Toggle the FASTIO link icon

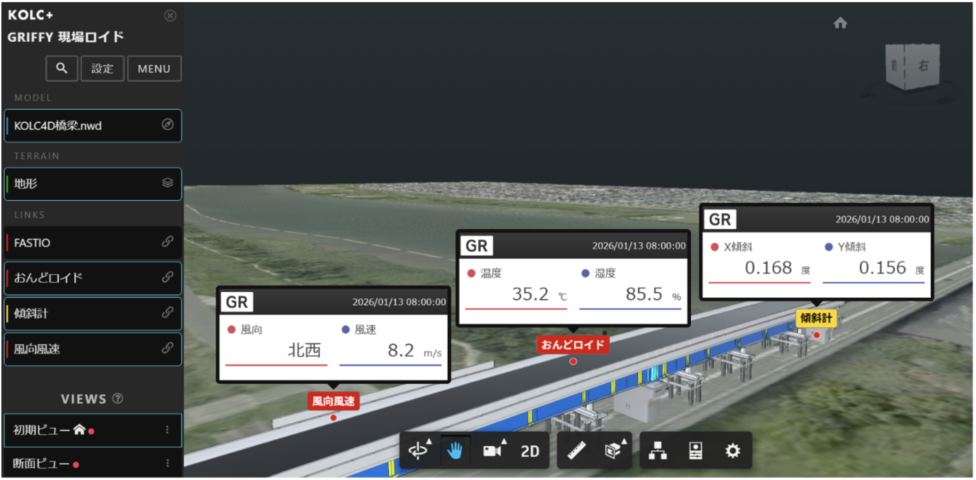tap(168, 242)
